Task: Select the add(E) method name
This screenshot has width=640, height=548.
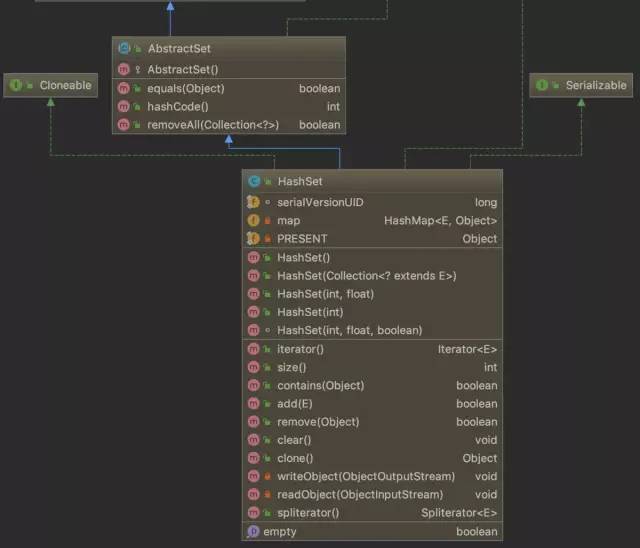Action: point(295,404)
